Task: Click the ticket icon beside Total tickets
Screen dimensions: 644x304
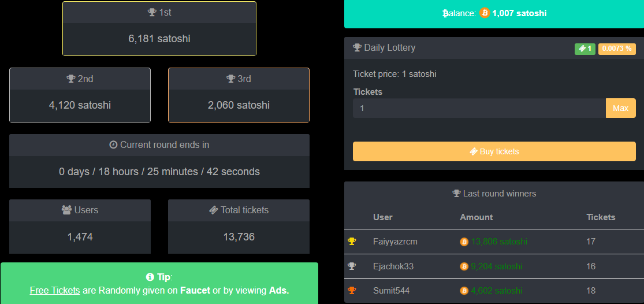Action: [214, 210]
